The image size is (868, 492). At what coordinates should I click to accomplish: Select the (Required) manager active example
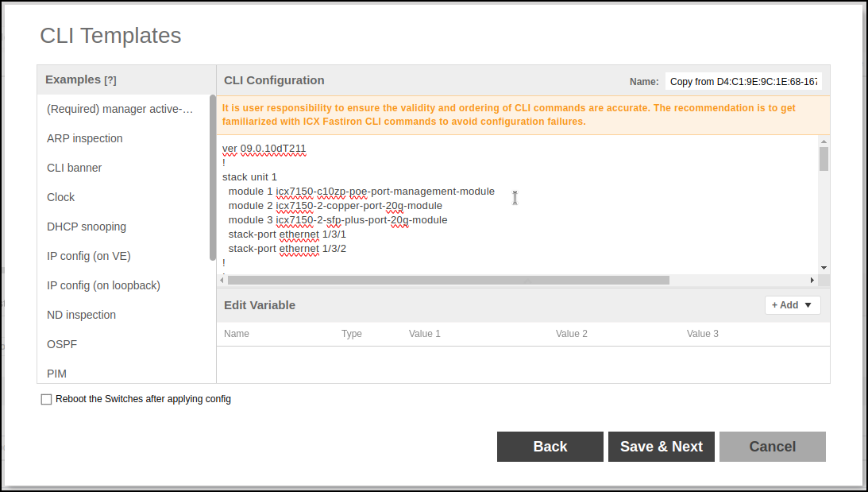(x=120, y=109)
